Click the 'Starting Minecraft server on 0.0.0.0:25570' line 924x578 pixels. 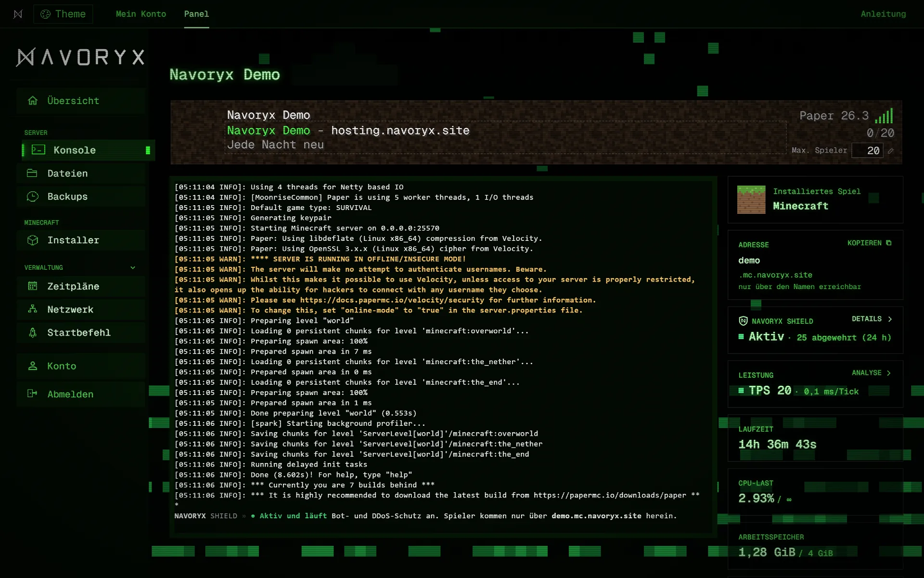345,228
